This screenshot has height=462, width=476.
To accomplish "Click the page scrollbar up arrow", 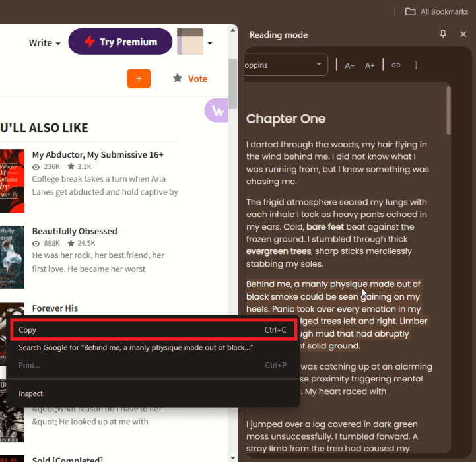I will [233, 30].
